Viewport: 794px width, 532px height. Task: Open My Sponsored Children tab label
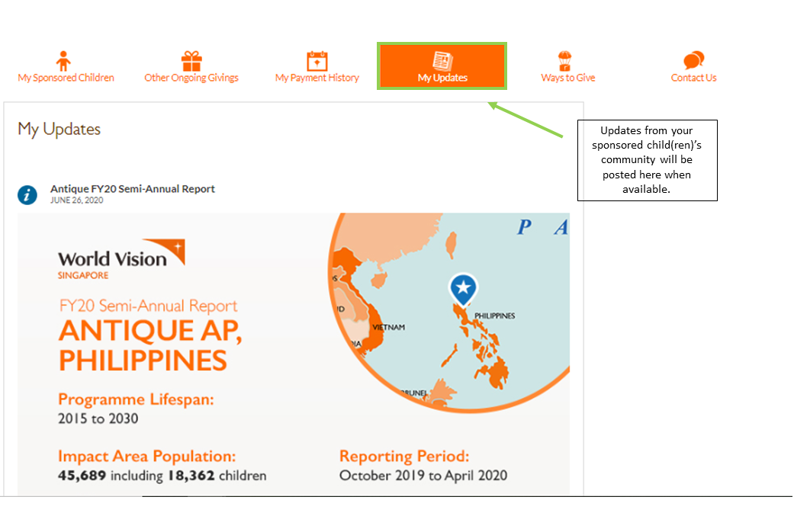66,78
